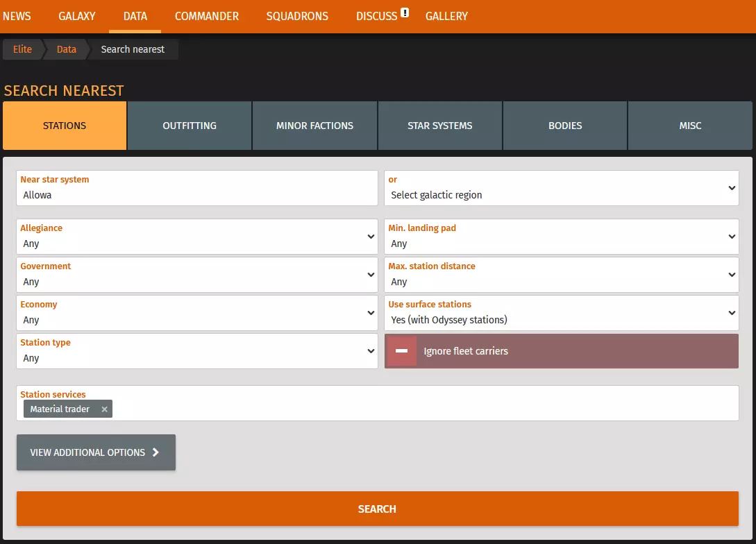Open the Min. landing pad dropdown

click(561, 237)
